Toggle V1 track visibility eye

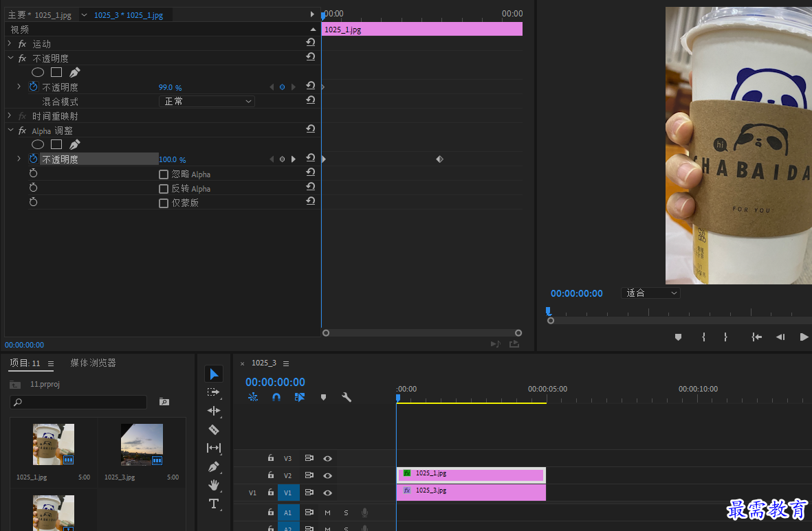328,493
